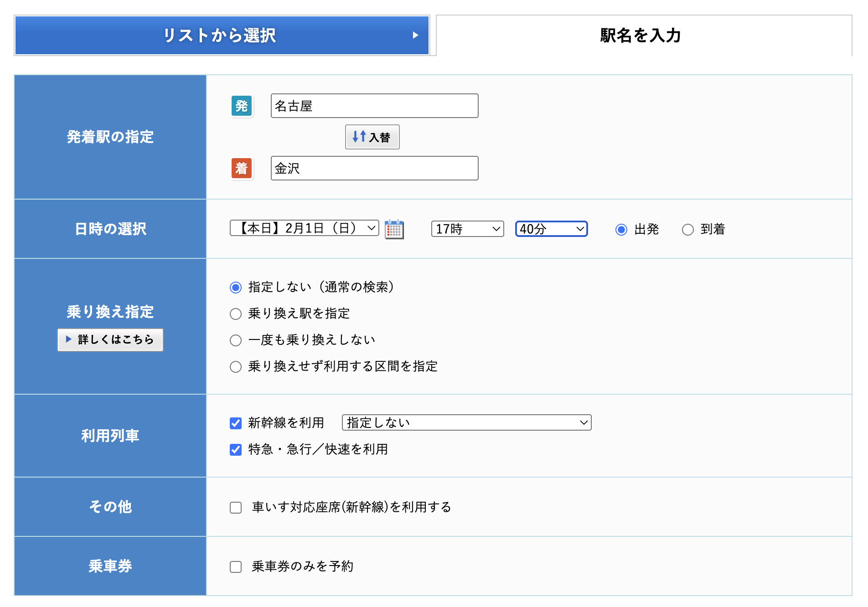Image resolution: width=868 pixels, height=607 pixels.
Task: Choose 一度も乗り換えしない option
Action: pos(235,340)
